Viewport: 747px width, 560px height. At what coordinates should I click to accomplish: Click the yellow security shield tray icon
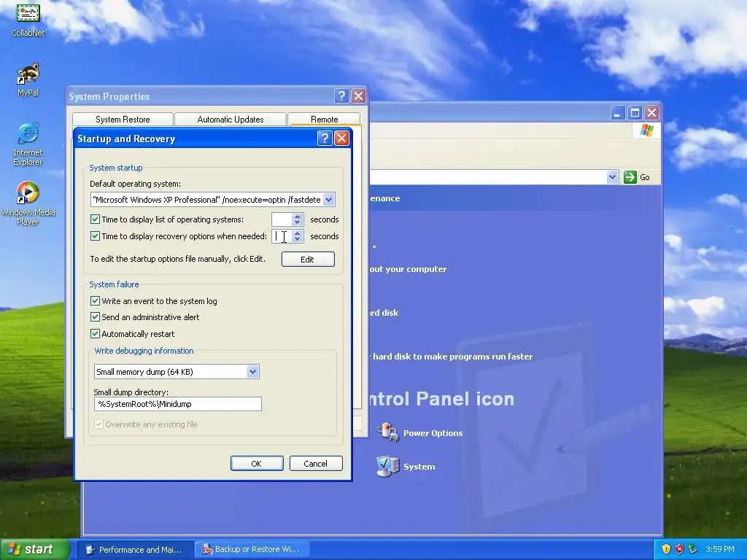(x=666, y=549)
